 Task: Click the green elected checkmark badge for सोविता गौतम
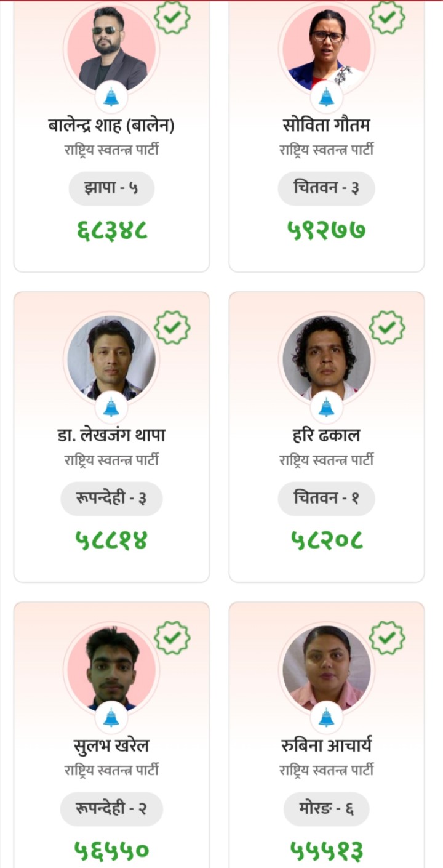point(387,17)
